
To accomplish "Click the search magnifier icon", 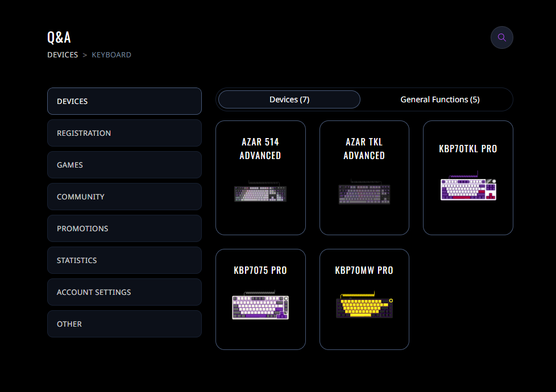I will (x=501, y=37).
